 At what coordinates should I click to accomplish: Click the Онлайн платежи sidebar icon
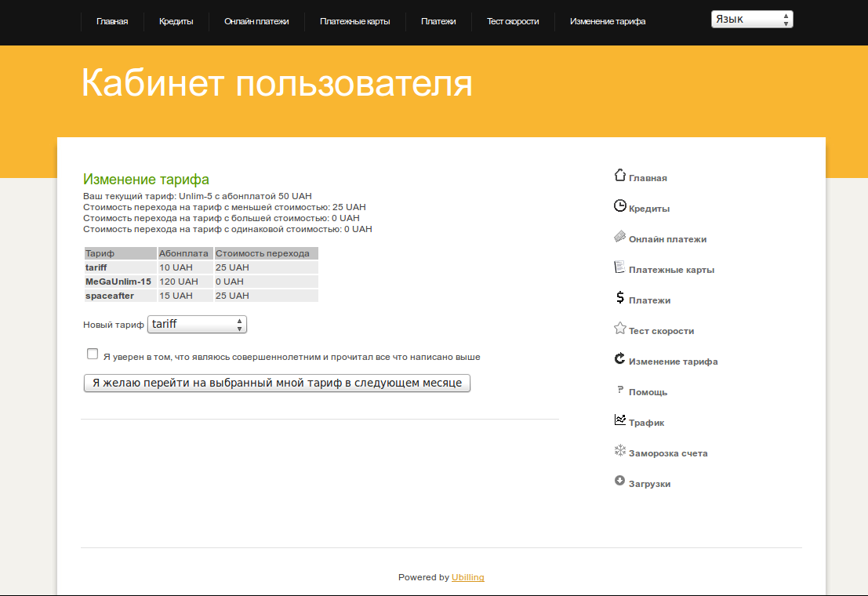[x=619, y=237]
